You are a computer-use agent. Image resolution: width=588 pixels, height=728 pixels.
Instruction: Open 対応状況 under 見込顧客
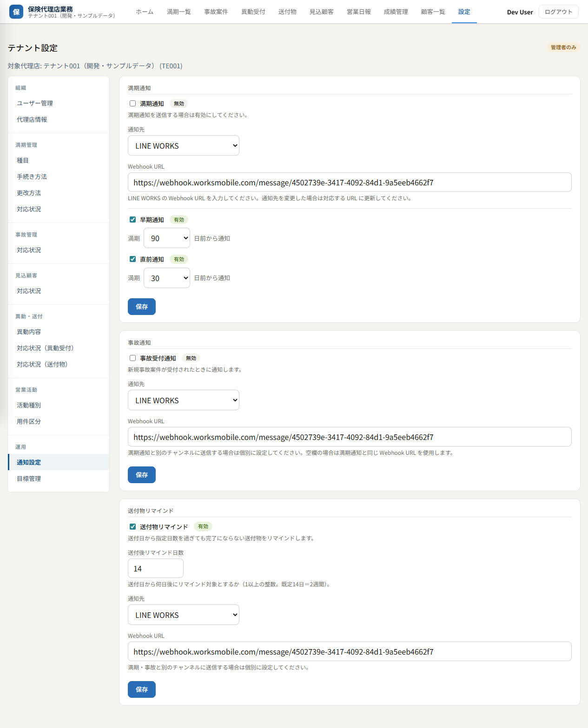pos(59,291)
